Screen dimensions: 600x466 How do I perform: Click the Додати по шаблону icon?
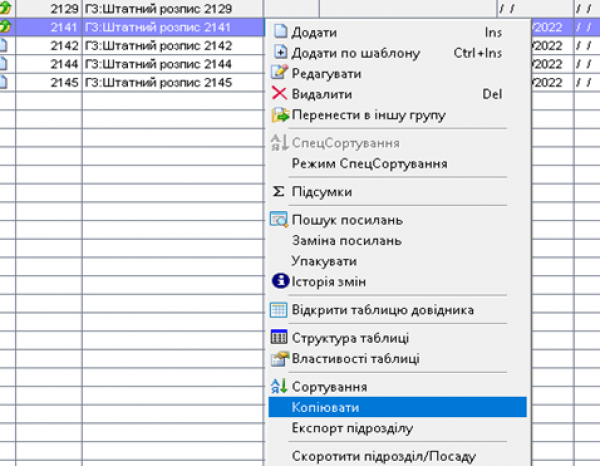(x=280, y=53)
